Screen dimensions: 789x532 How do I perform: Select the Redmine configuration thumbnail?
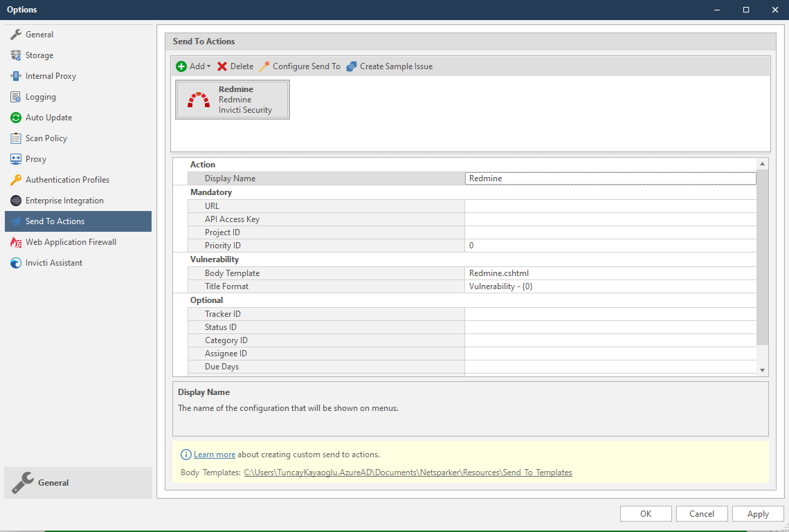pos(233,99)
